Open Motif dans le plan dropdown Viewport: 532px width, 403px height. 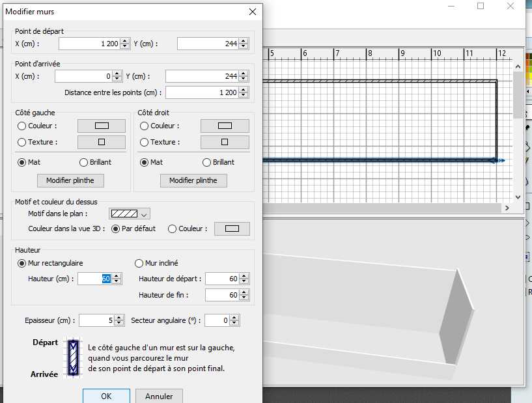tap(130, 214)
